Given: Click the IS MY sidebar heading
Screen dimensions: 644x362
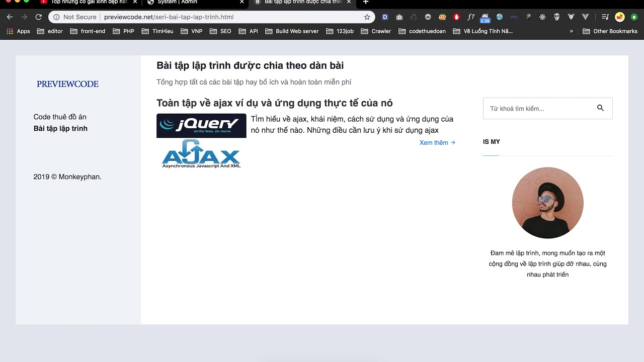Looking at the screenshot, I should [492, 142].
